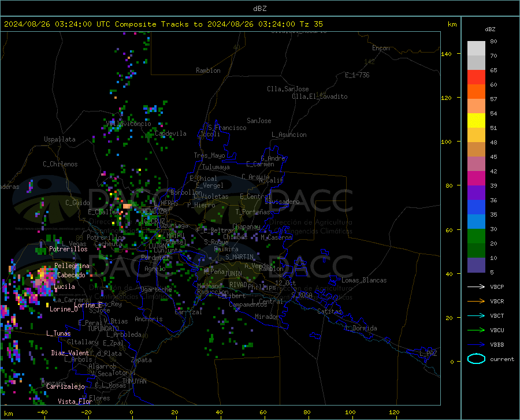Click the Ramblon label near top
Image resolution: width=520 pixels, height=420 pixels.
(x=208, y=70)
